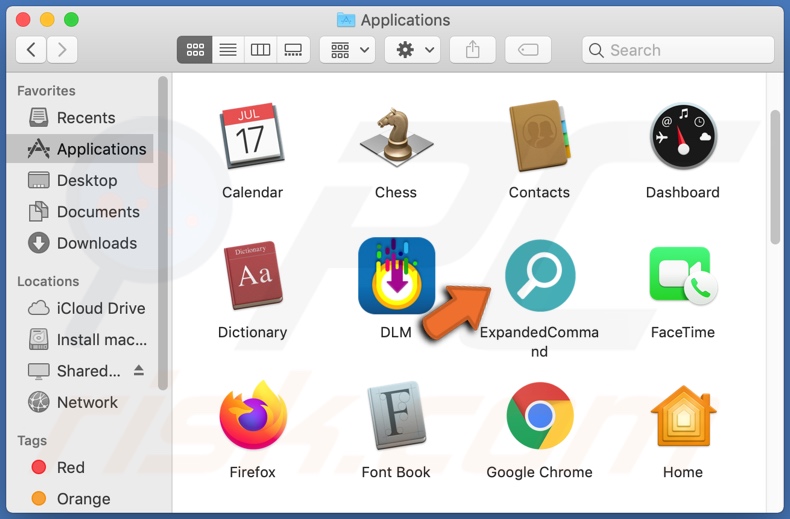Select the Dictionary app icon

pos(253,275)
